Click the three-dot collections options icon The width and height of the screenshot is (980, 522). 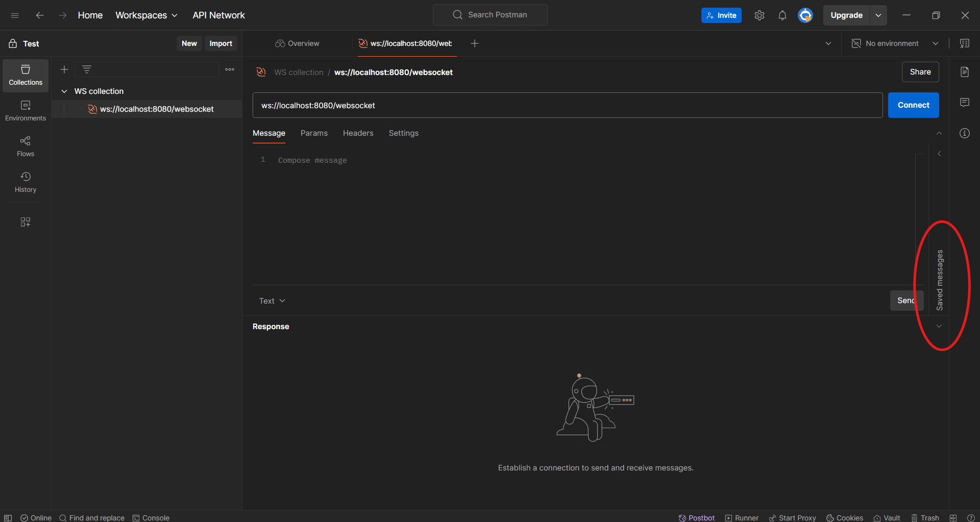point(230,69)
